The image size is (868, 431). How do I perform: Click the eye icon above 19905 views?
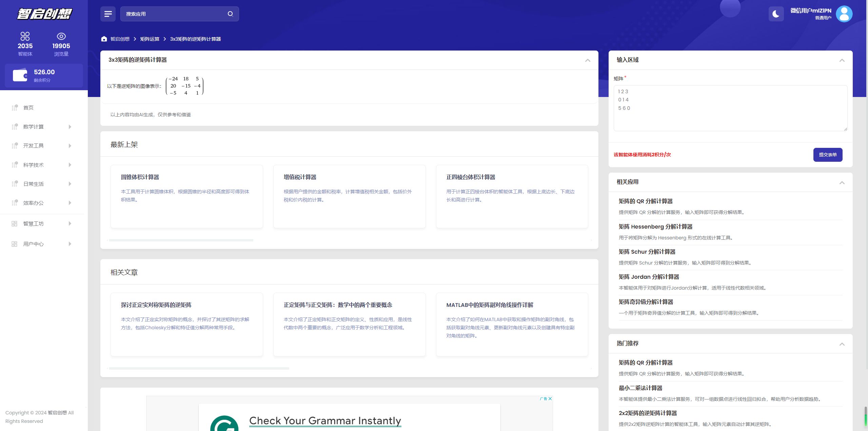coord(61,36)
